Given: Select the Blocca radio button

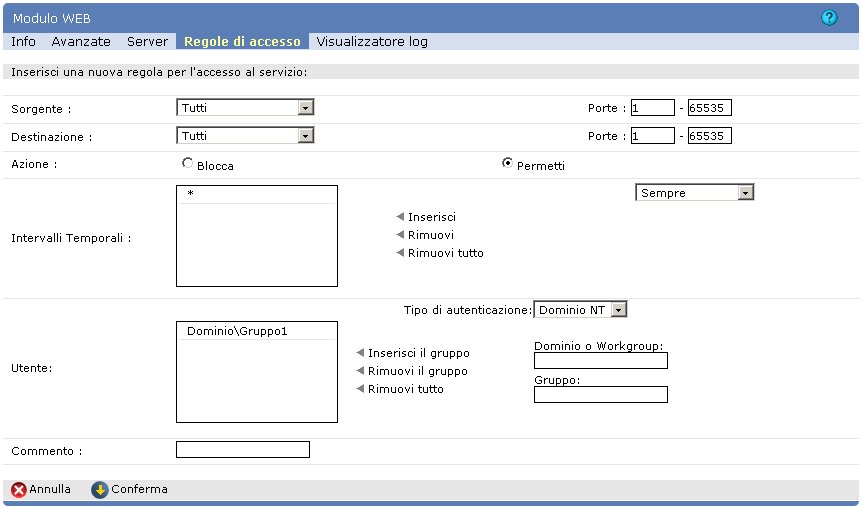Looking at the screenshot, I should tap(187, 164).
